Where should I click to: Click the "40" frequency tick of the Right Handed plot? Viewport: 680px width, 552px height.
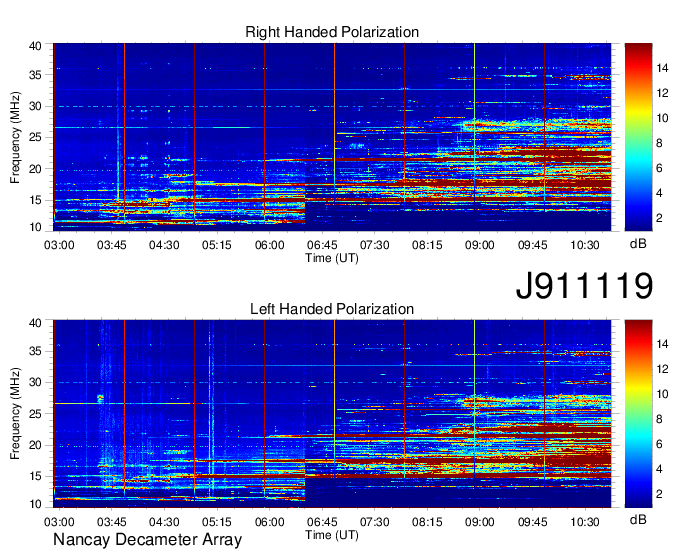(35, 46)
